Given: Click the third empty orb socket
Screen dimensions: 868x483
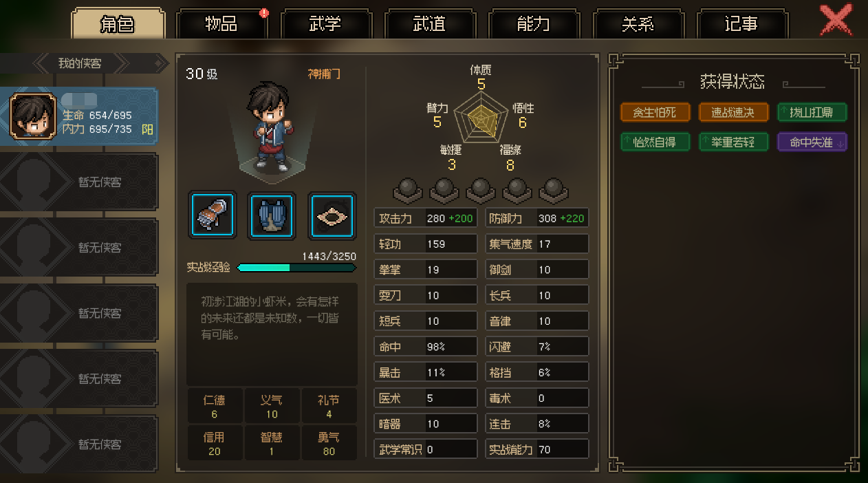Looking at the screenshot, I should coord(480,191).
